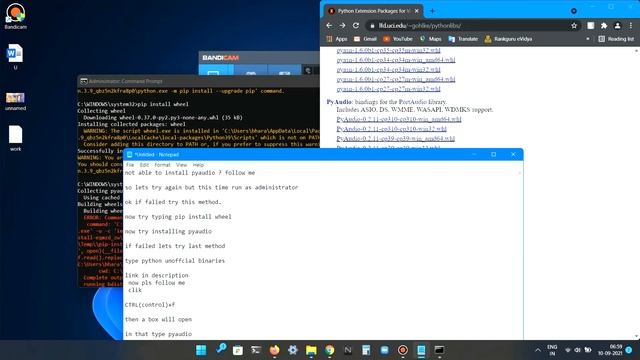The image size is (640, 360).
Task: Open Chrome's Reading list
Action: coord(616,39)
